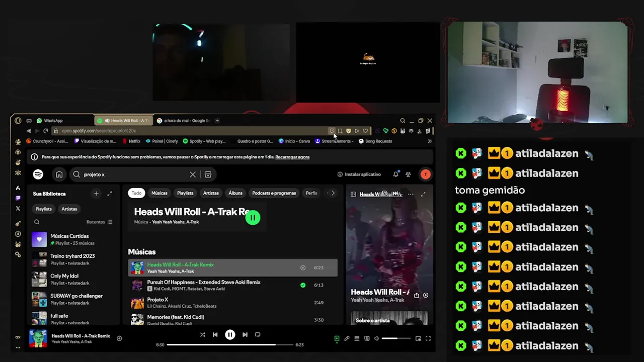This screenshot has width=644, height=362.
Task: Open the connect to device icon
Action: [x=367, y=339]
